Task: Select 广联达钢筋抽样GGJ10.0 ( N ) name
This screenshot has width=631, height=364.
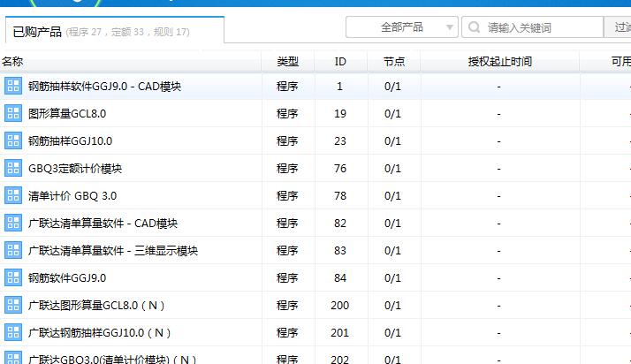Action: click(x=99, y=332)
